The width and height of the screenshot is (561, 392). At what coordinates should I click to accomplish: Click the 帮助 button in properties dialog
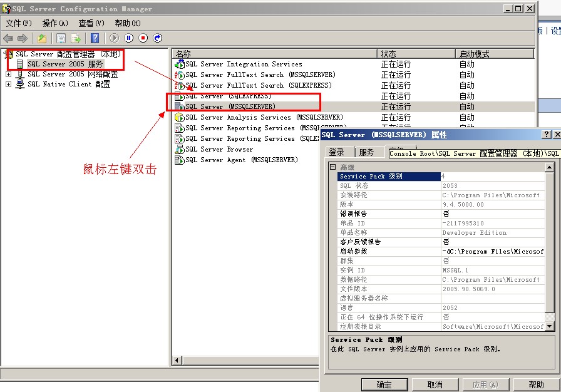click(x=537, y=384)
